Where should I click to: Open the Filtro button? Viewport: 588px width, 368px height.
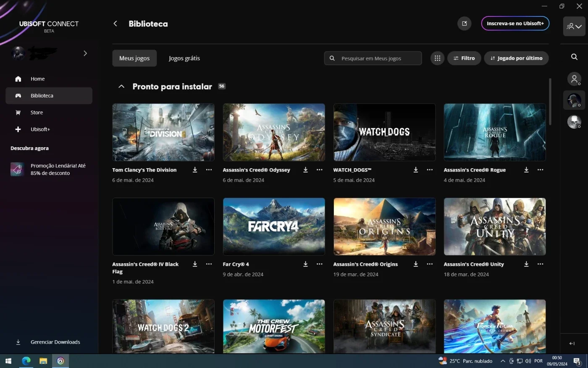tap(464, 58)
